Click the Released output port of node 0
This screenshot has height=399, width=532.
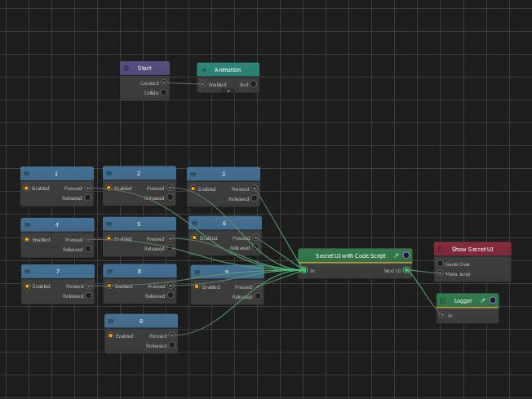(172, 345)
